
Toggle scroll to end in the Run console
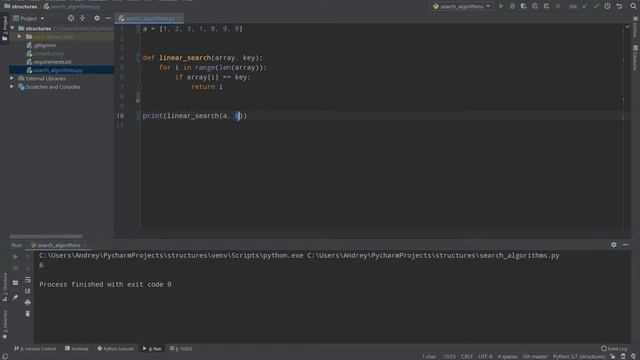tap(28, 291)
